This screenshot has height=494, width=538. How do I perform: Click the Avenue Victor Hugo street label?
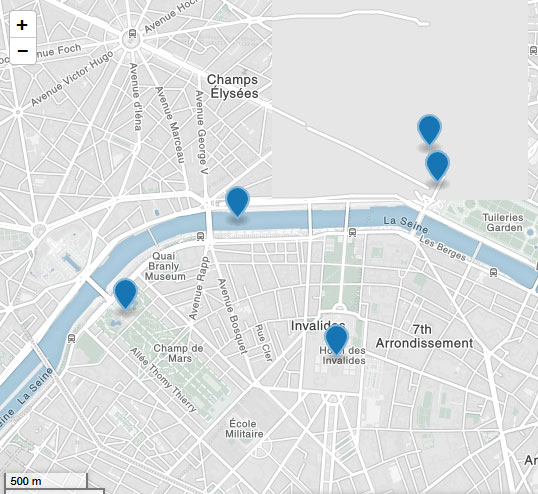(x=72, y=78)
